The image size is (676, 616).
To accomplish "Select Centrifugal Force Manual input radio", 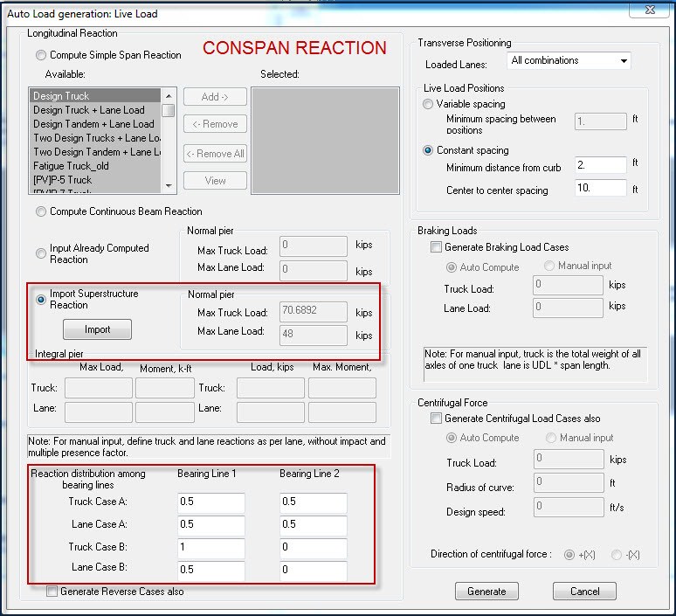I will pos(551,438).
